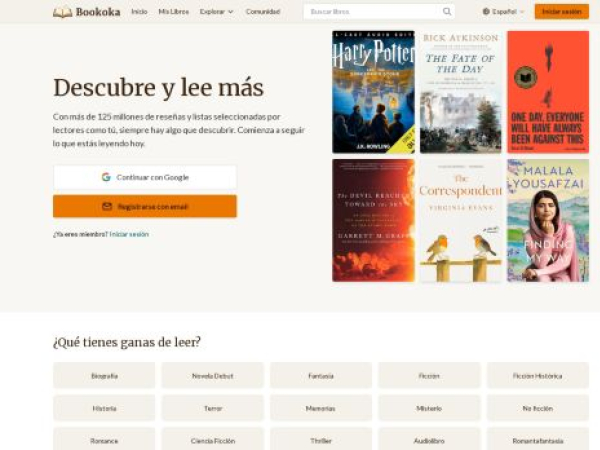Viewport: 600px width, 450px height.
Task: Click the envelope email icon
Action: pos(107,207)
